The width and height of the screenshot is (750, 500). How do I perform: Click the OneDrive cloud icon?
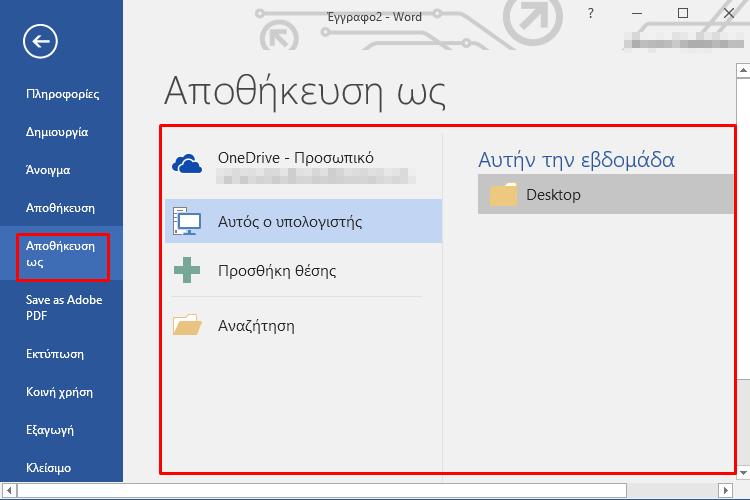pyautogui.click(x=187, y=164)
